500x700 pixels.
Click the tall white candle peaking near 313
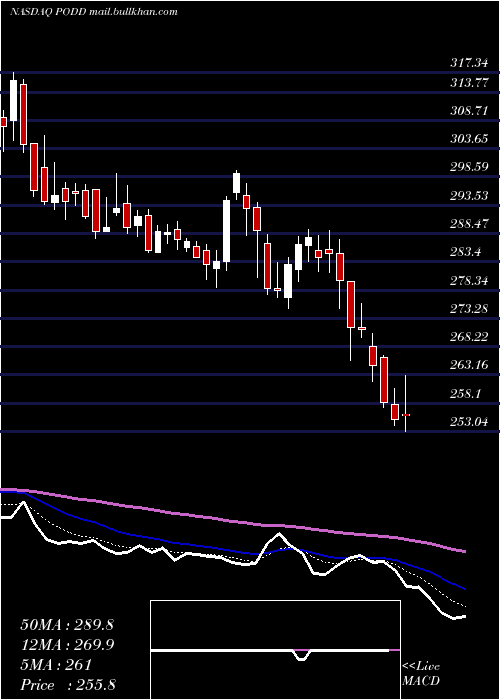13,100
